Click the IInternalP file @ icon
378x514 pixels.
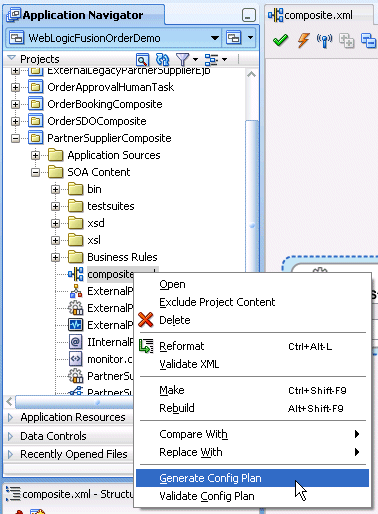tap(75, 342)
